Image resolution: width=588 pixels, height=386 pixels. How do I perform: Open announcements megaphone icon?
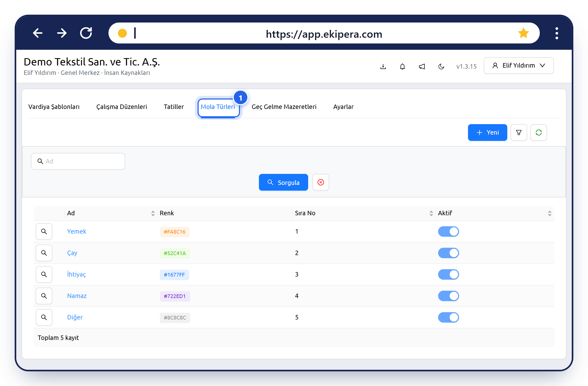[422, 67]
